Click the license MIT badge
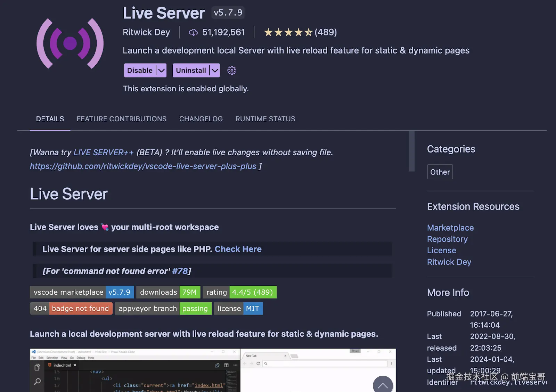Screen dimensions: 556x392 [238, 309]
